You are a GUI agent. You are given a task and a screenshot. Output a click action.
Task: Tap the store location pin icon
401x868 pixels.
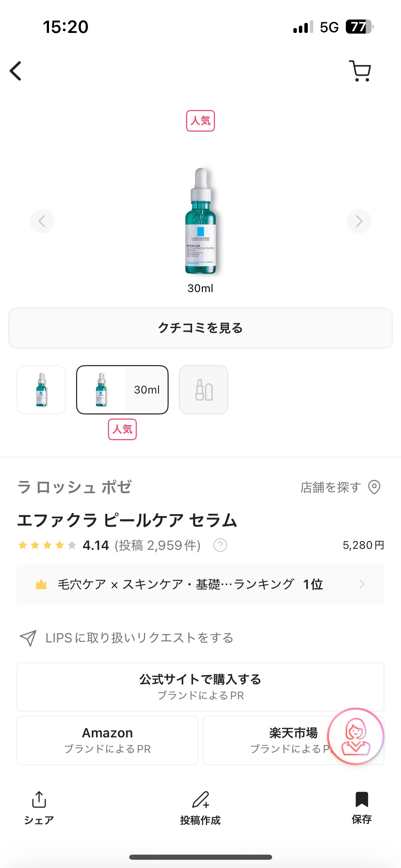point(374,487)
